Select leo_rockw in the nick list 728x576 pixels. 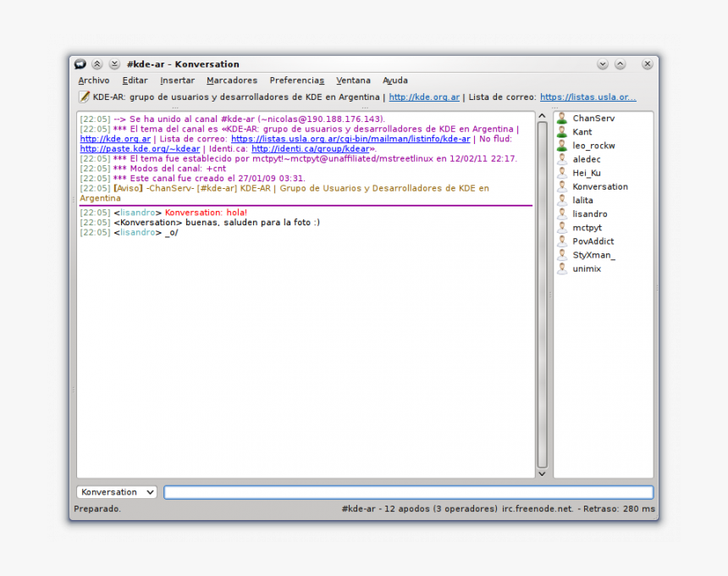[593, 146]
